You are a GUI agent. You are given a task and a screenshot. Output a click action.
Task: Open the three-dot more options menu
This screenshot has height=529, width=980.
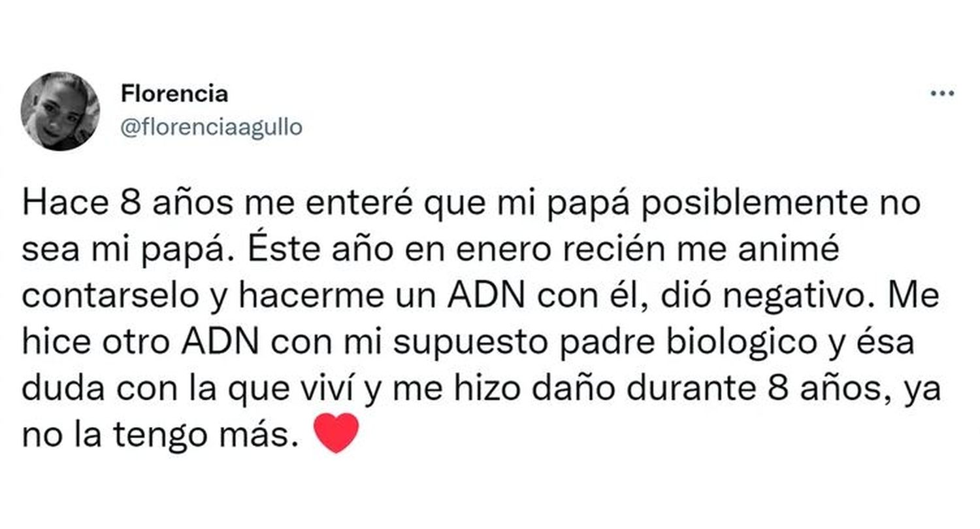(x=942, y=94)
